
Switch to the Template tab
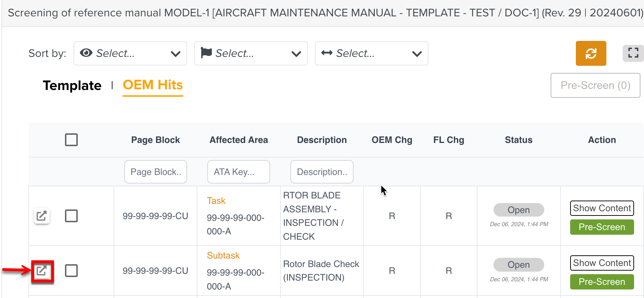pyautogui.click(x=72, y=85)
